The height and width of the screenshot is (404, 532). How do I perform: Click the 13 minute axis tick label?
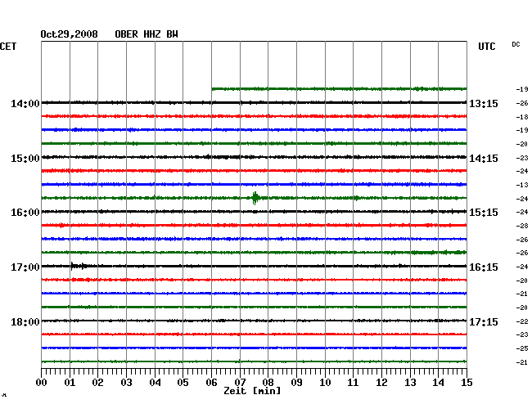click(410, 382)
